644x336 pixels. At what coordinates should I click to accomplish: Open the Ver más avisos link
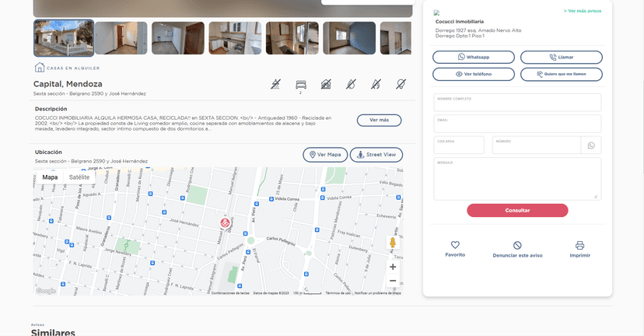(583, 11)
